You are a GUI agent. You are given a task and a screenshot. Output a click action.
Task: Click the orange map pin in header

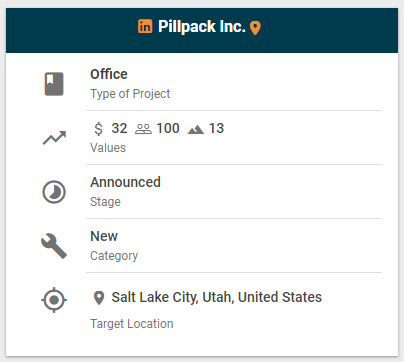(255, 28)
